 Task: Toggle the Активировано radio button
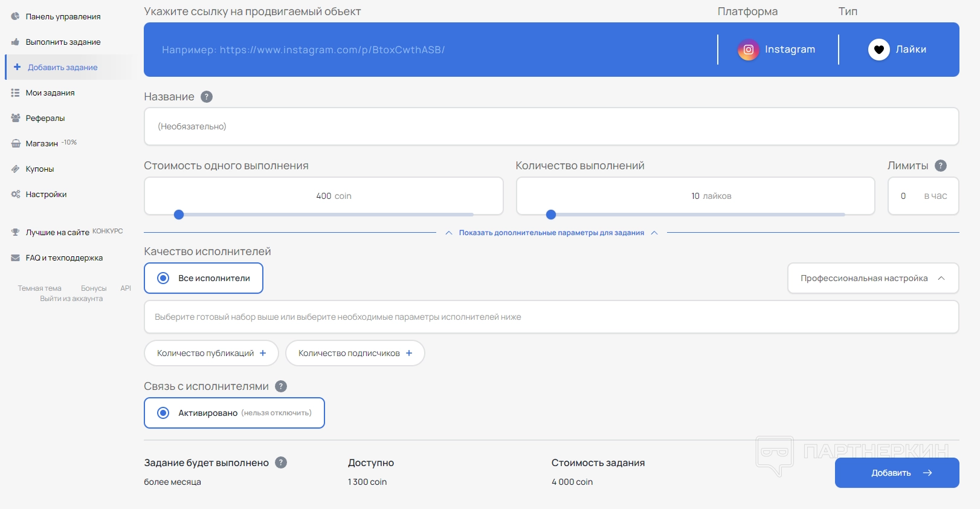pos(163,413)
